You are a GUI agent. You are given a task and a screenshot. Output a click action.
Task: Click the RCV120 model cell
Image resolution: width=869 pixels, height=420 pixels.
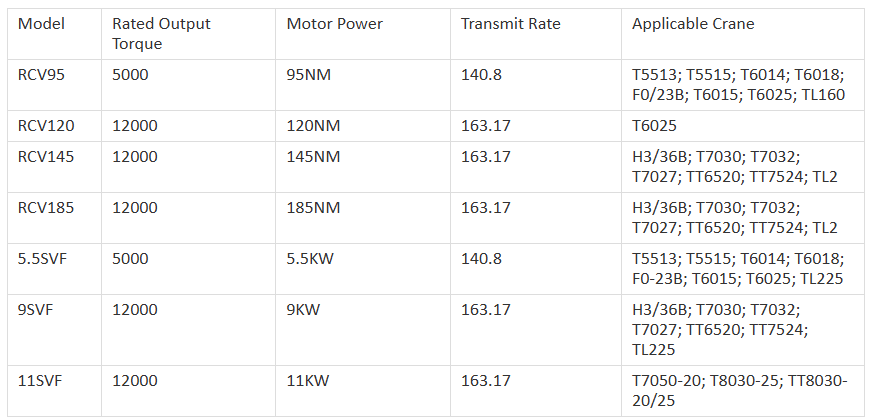[x=54, y=126]
